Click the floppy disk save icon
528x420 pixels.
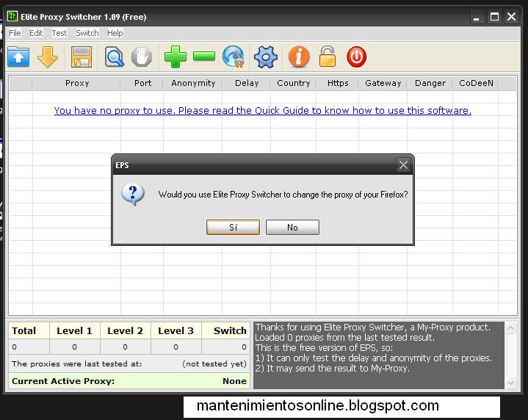(82, 57)
